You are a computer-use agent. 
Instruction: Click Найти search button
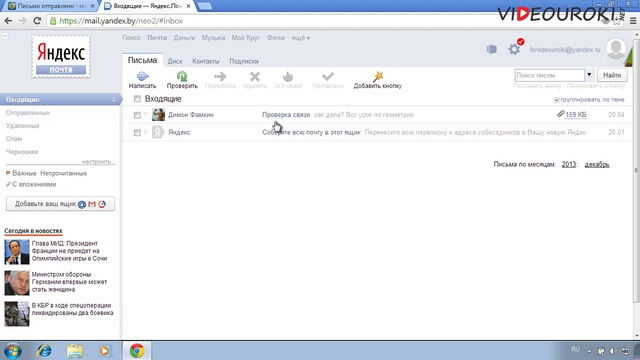tap(612, 75)
